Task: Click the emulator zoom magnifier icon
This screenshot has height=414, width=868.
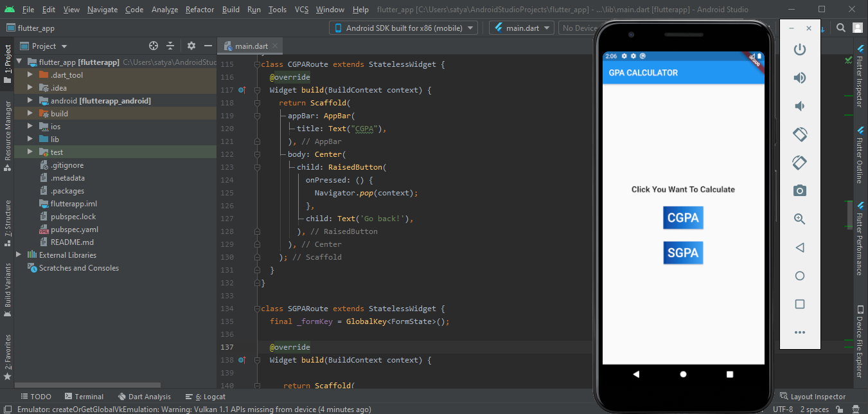Action: point(799,219)
